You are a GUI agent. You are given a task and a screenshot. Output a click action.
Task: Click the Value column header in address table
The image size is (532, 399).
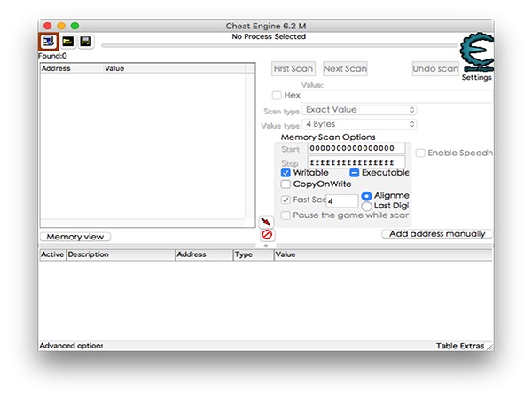[383, 254]
